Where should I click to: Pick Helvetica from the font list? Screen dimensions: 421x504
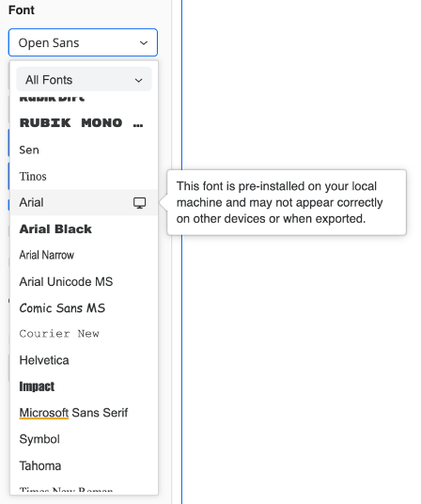84,360
